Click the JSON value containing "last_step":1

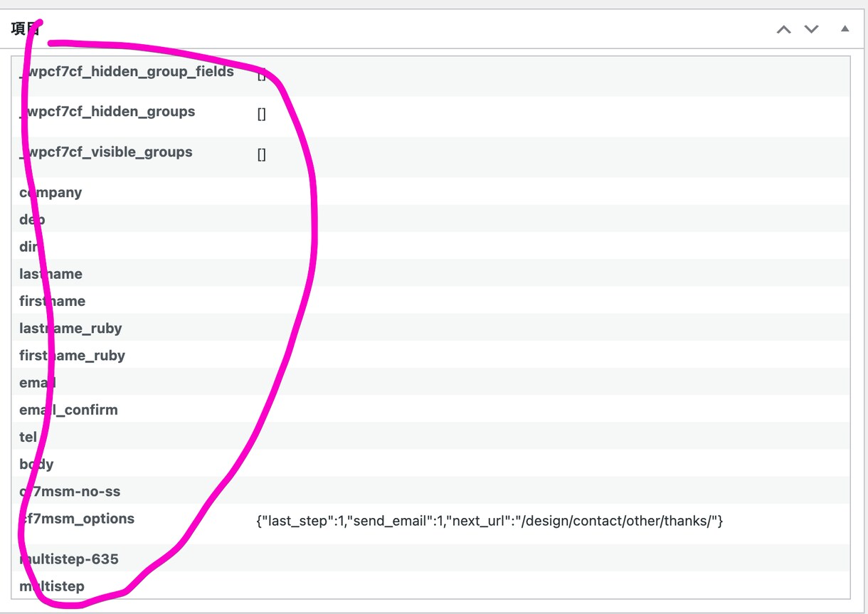pyautogui.click(x=489, y=522)
